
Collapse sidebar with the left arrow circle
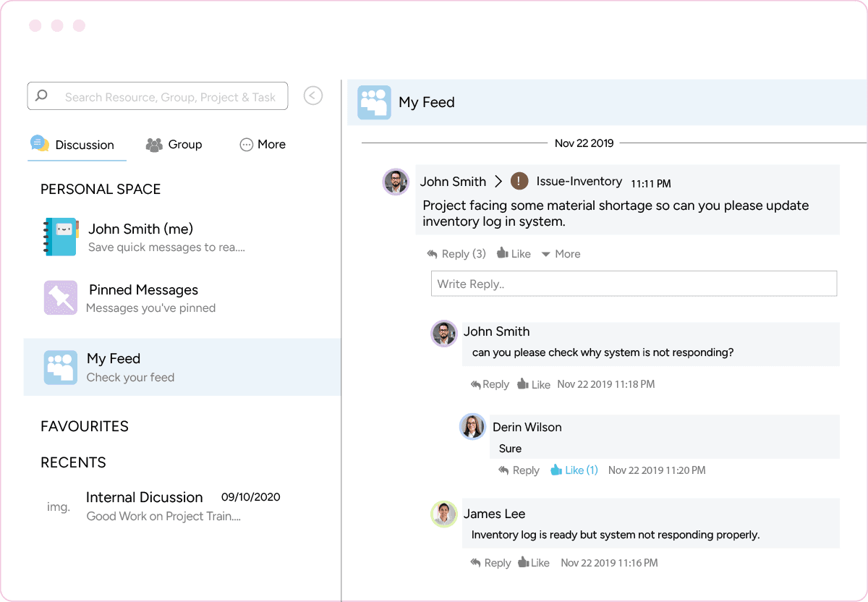coord(312,96)
